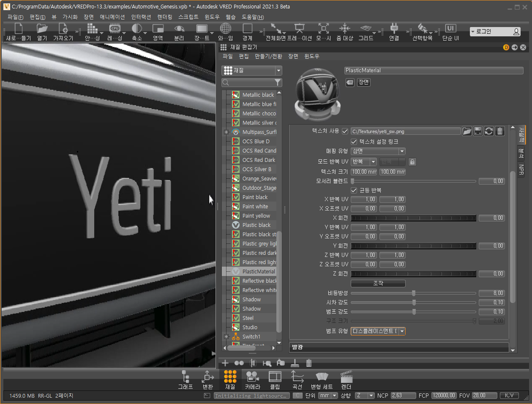This screenshot has height=404, width=532.
Task: Select Paint yellow in material list
Action: [x=256, y=216]
